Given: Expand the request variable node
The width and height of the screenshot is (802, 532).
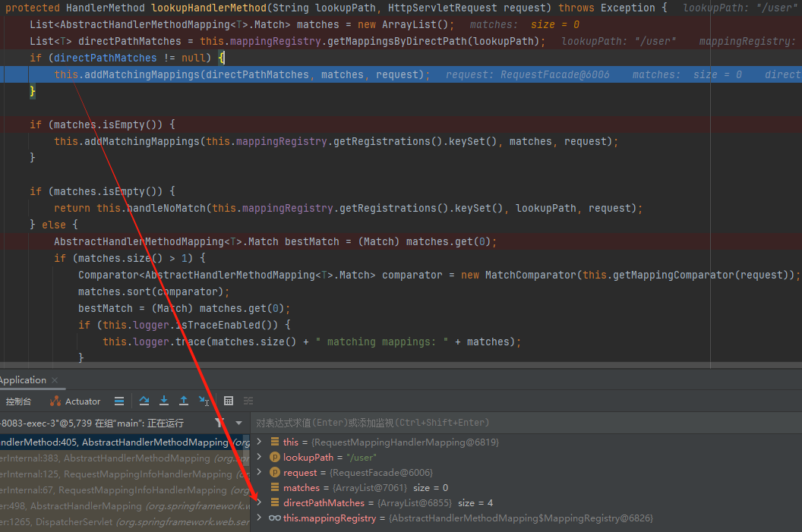Looking at the screenshot, I should (x=259, y=472).
